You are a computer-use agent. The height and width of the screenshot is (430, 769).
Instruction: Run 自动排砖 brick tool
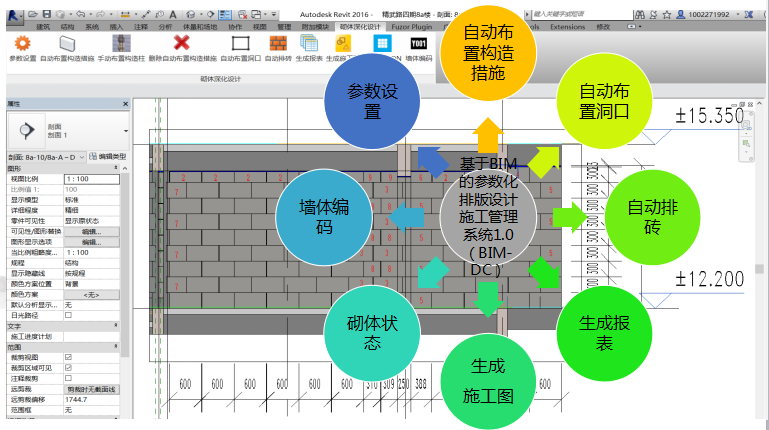[x=278, y=48]
